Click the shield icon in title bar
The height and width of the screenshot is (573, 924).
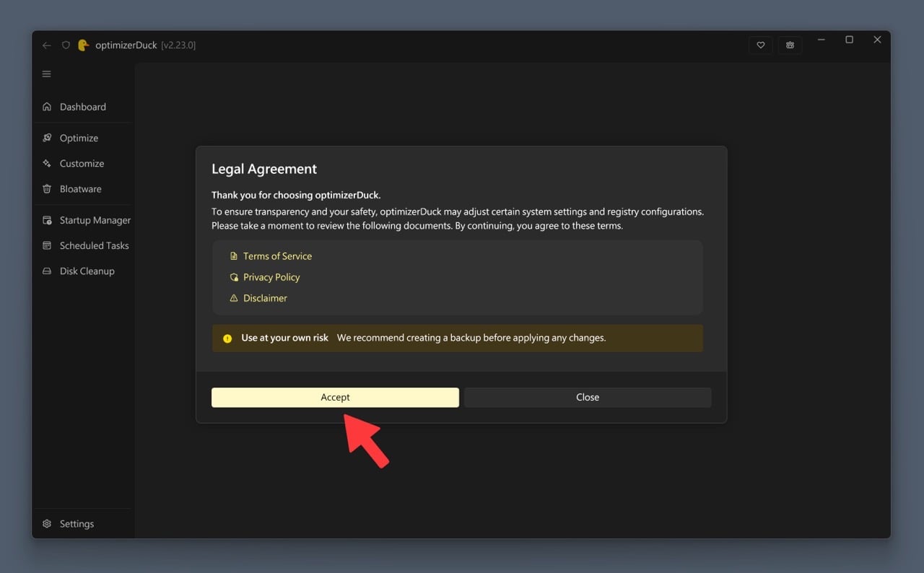pyautogui.click(x=66, y=45)
